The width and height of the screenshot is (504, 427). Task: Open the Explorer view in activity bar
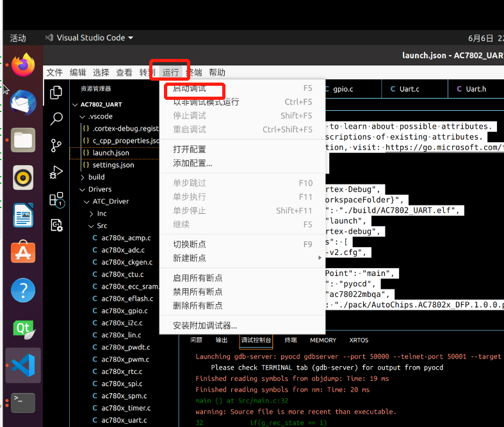tap(56, 93)
